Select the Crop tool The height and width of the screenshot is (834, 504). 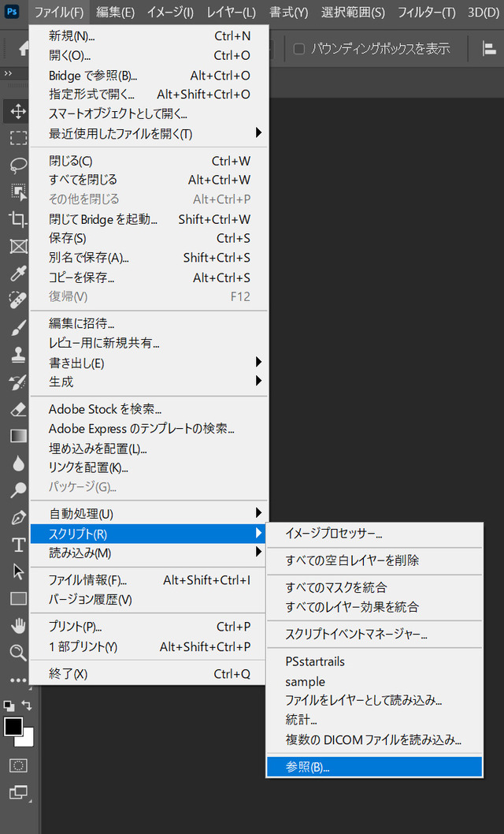tap(18, 219)
